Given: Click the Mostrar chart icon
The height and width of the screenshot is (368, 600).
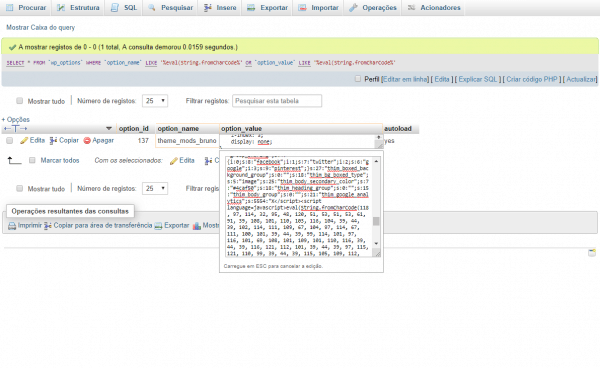Looking at the screenshot, I should pyautogui.click(x=197, y=226).
